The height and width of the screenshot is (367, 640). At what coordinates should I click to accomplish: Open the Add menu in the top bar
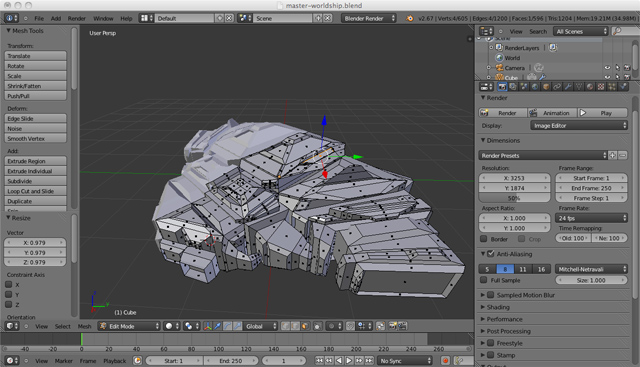pyautogui.click(x=56, y=18)
